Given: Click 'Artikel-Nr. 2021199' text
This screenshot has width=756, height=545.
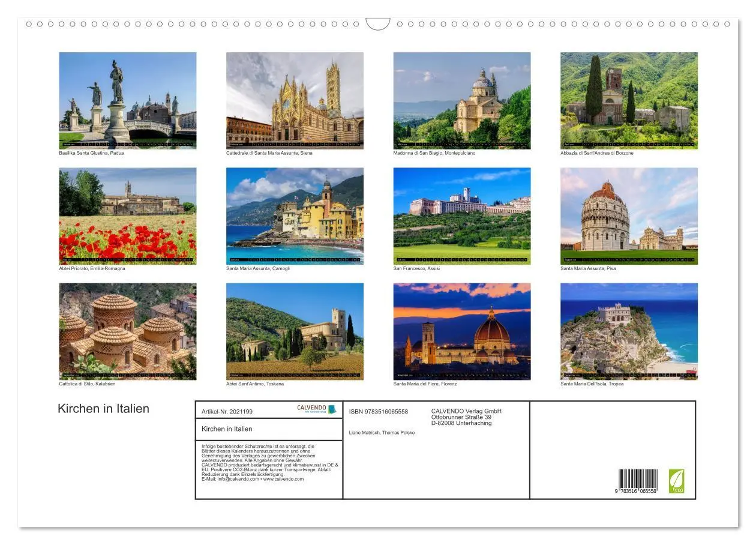Looking at the screenshot, I should click(x=227, y=412).
